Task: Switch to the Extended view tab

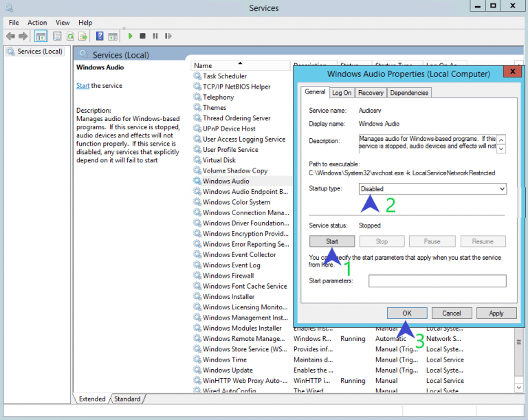Action: click(92, 399)
